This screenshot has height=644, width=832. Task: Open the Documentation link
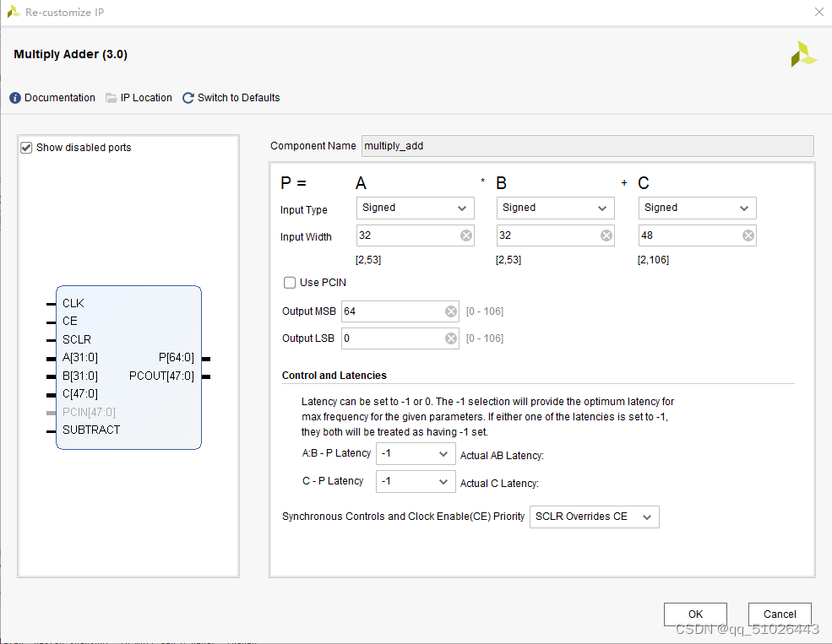point(59,98)
